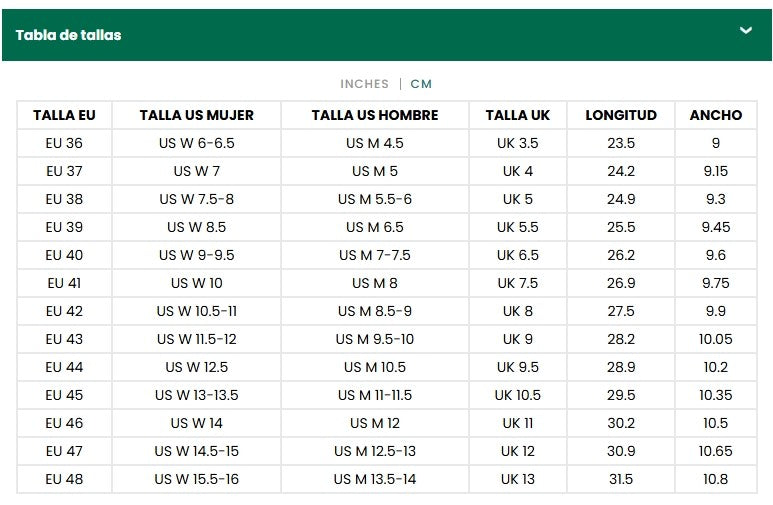773x505 pixels.
Task: Collapse the Tabla de tallas chevron
Action: pyautogui.click(x=745, y=31)
